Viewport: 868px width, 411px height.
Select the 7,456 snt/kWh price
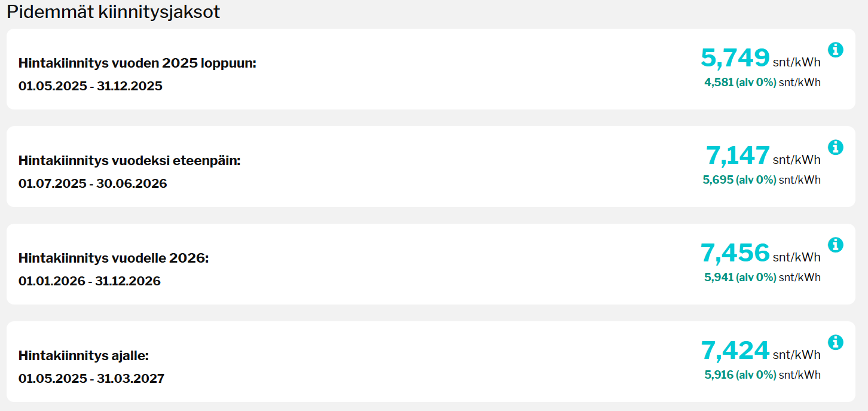click(x=735, y=253)
